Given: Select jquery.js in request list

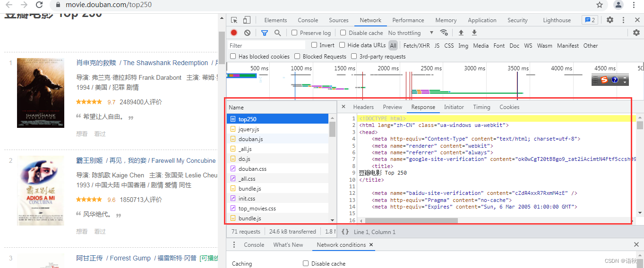Looking at the screenshot, I should coord(278,129).
